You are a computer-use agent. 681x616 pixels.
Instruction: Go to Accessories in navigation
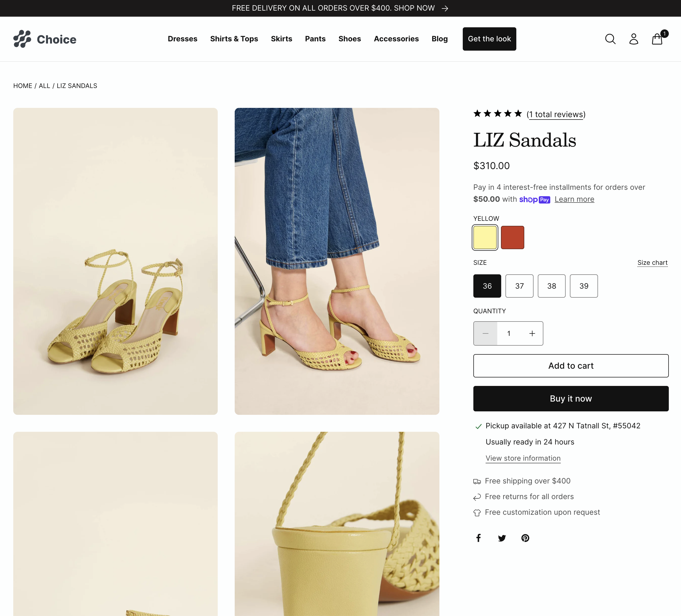(x=396, y=39)
